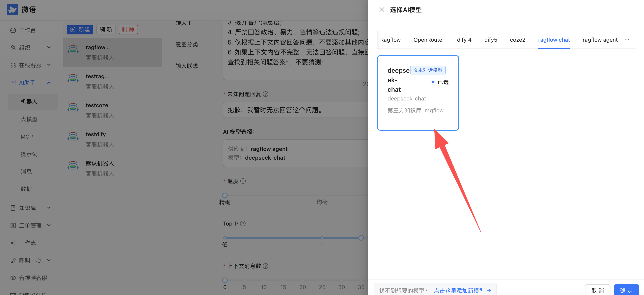Click the testcoze robot avatar icon
This screenshot has width=644, height=295.
(x=73, y=108)
